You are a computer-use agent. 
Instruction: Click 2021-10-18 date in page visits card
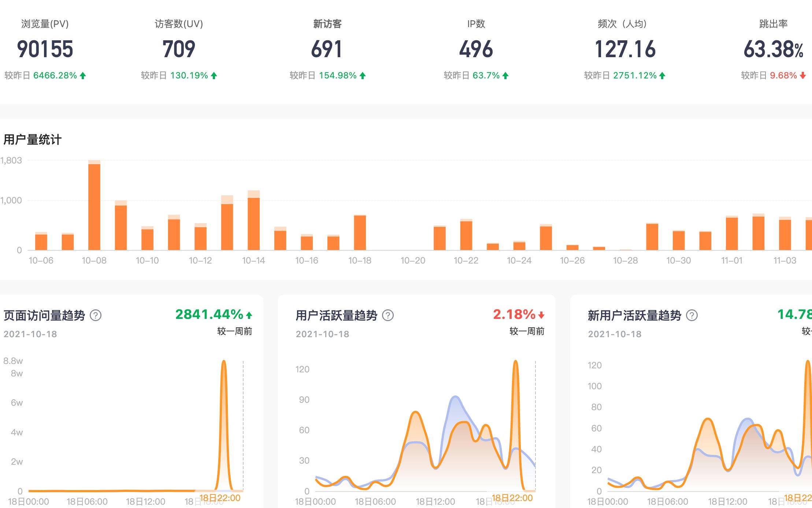pyautogui.click(x=30, y=334)
